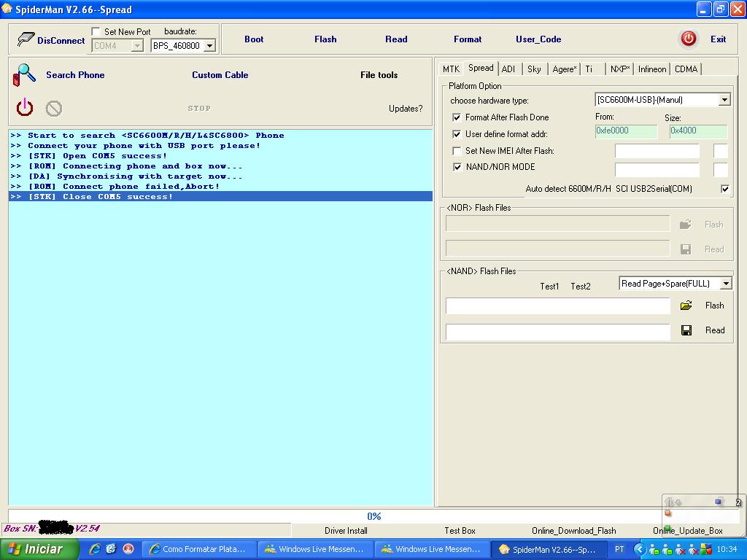The image size is (747, 560).
Task: Click the red power start icon
Action: pyautogui.click(x=25, y=108)
